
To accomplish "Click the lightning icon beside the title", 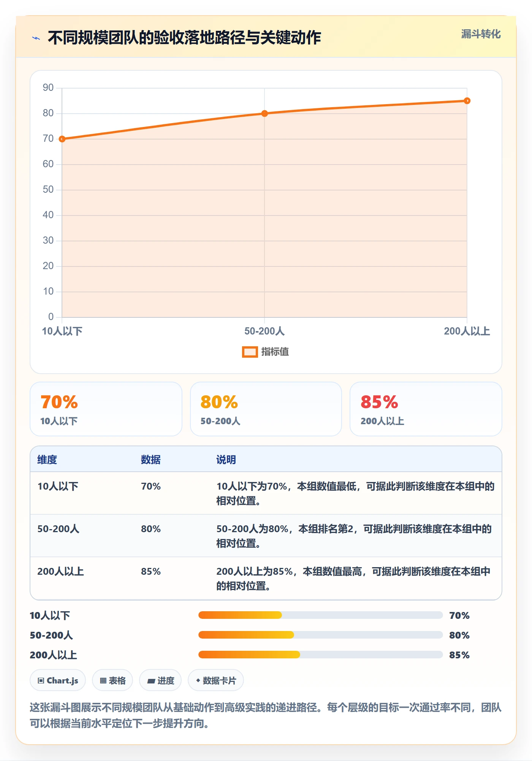I will coord(36,38).
